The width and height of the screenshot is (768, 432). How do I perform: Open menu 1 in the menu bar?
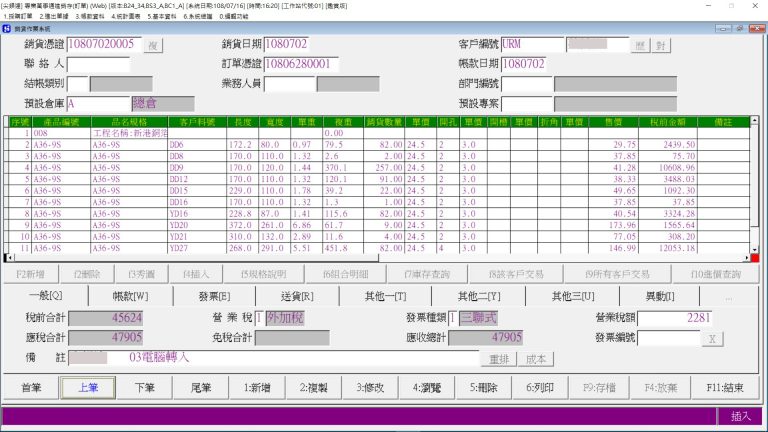click(x=18, y=17)
